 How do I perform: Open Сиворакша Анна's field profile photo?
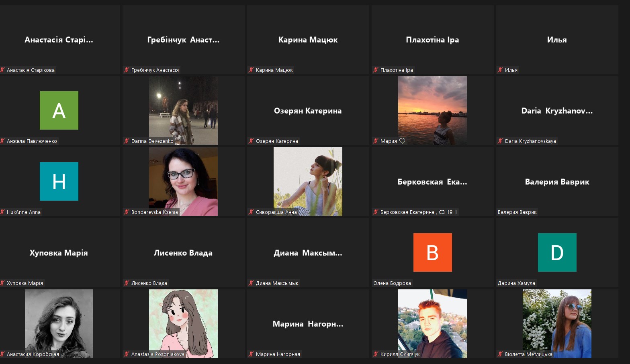(308, 181)
